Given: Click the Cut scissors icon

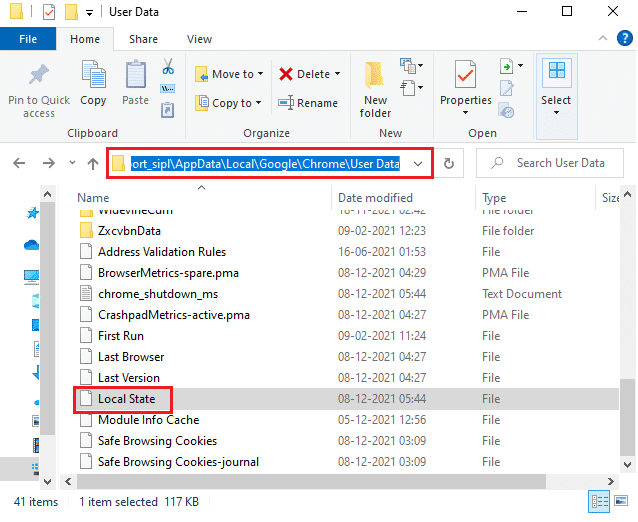Looking at the screenshot, I should tap(168, 66).
